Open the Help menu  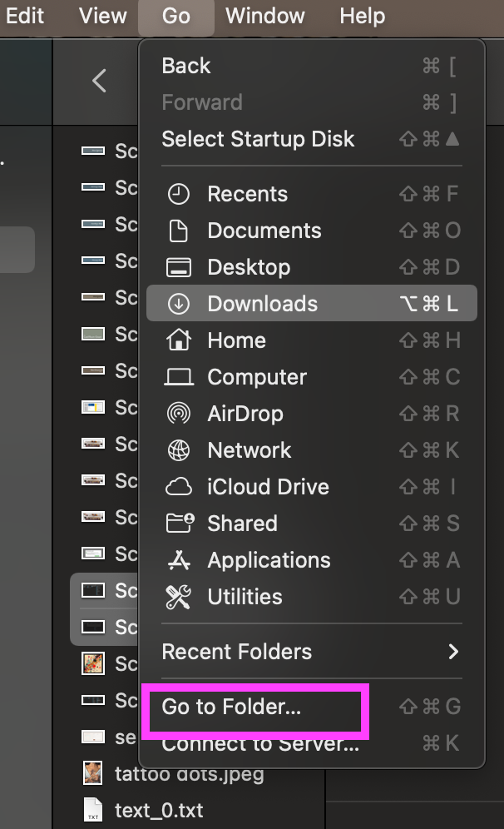(x=363, y=16)
